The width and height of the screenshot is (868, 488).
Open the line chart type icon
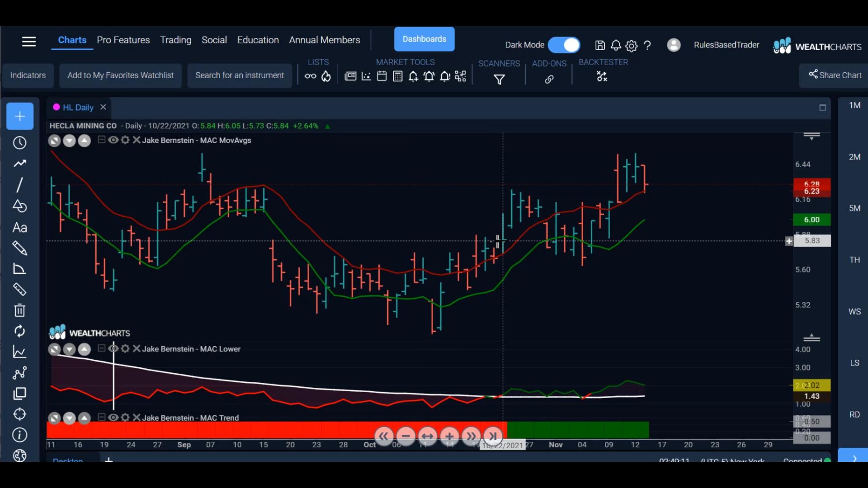pos(19,352)
